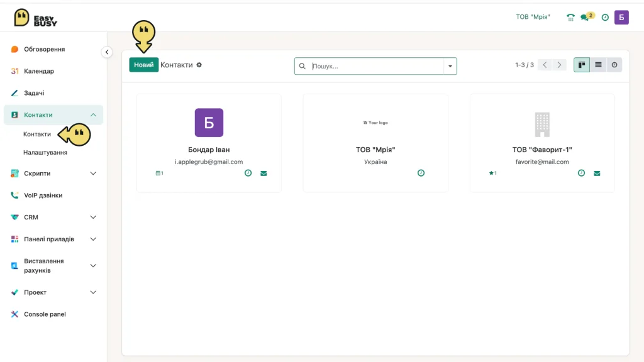This screenshot has width=644, height=362.
Task: Click the Бондар Іван purple avatar
Action: pyautogui.click(x=209, y=123)
